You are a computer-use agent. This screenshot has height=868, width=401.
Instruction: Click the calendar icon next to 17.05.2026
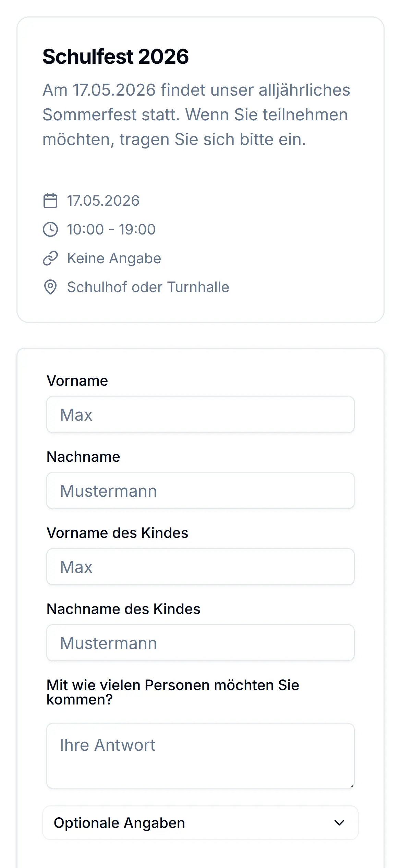click(50, 201)
